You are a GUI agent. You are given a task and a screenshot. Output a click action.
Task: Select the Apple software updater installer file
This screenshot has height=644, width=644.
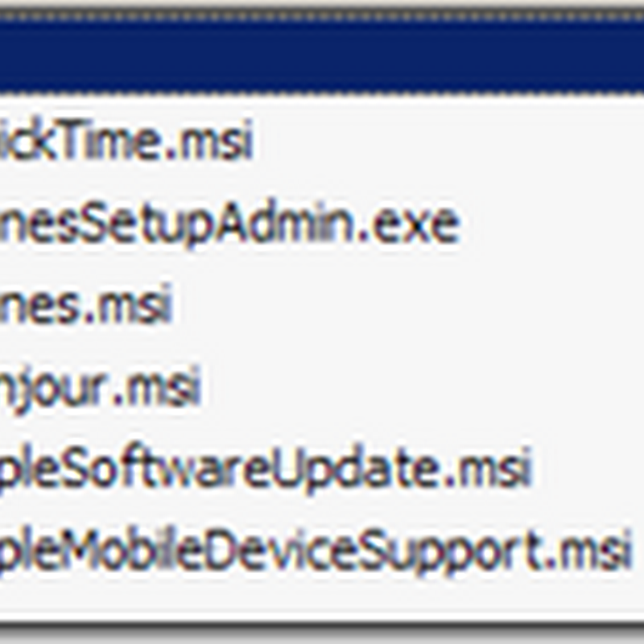[266, 469]
